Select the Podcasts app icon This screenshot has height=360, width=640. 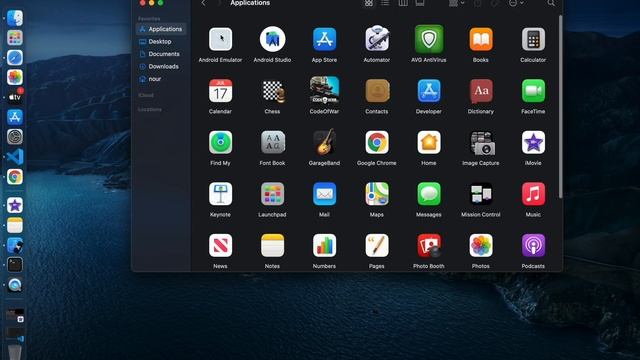point(533,245)
